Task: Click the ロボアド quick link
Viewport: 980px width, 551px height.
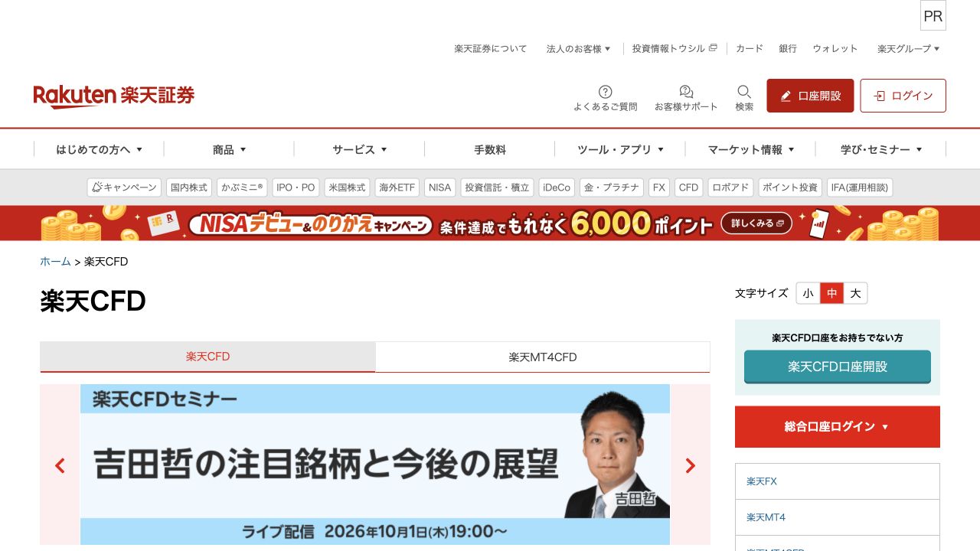Action: click(x=731, y=187)
